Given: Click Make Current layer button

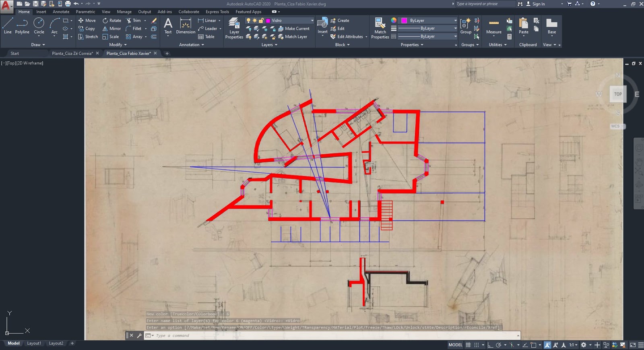Looking at the screenshot, I should [x=293, y=29].
